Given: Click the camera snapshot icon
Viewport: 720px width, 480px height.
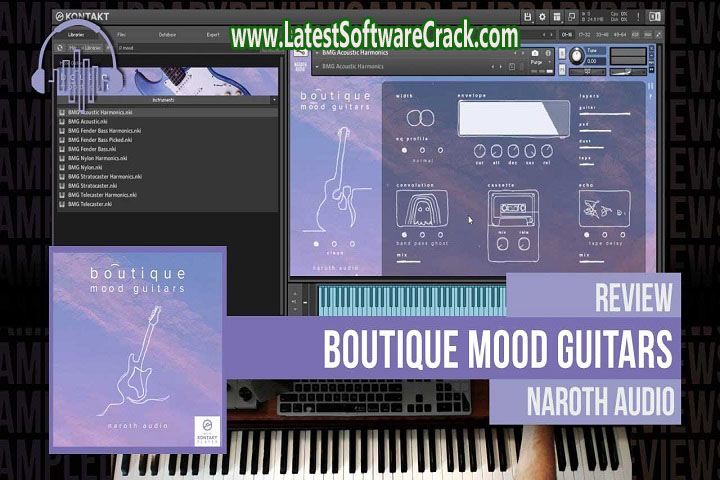Looking at the screenshot, I should (x=534, y=52).
